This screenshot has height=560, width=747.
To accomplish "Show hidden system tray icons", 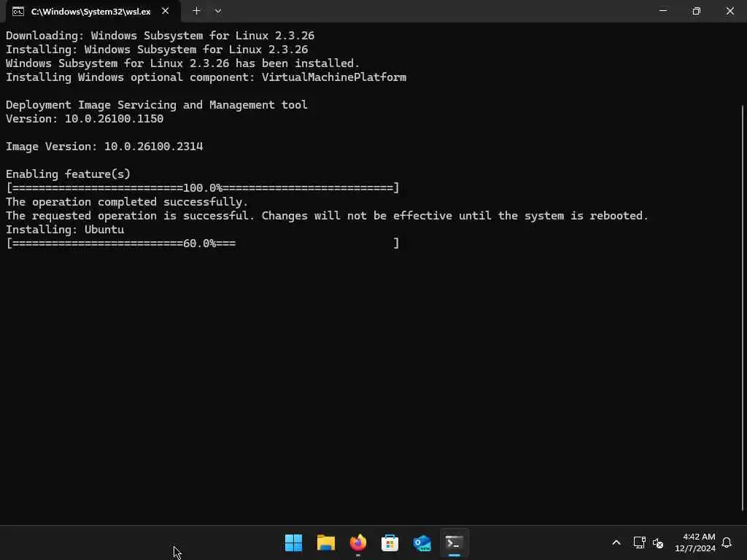I will click(616, 542).
